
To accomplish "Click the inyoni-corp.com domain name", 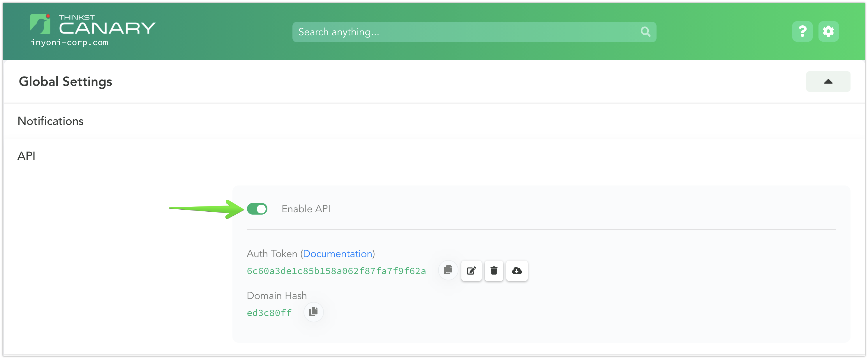I will 69,43.
